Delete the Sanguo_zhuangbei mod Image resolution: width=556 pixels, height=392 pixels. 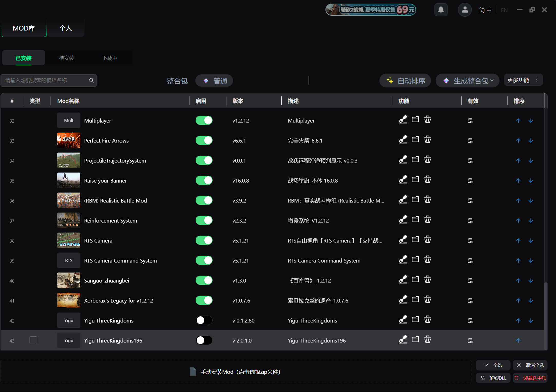pos(428,279)
